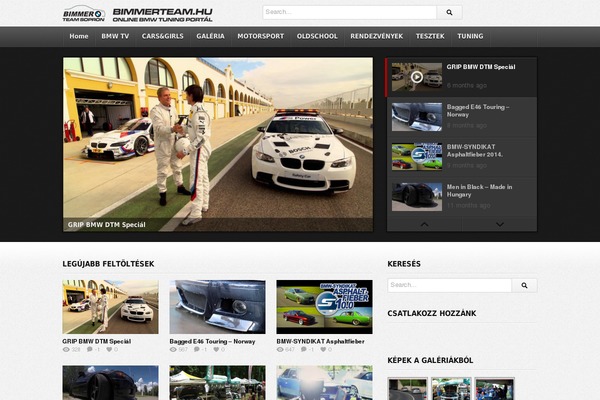Click the KERESÉS sidebar heading
600x400 pixels.
click(404, 264)
